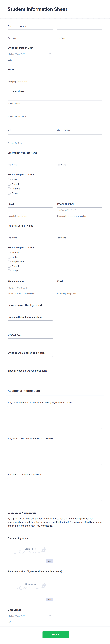
Task: Click the City input field
Action: pyautogui.click(x=30, y=124)
